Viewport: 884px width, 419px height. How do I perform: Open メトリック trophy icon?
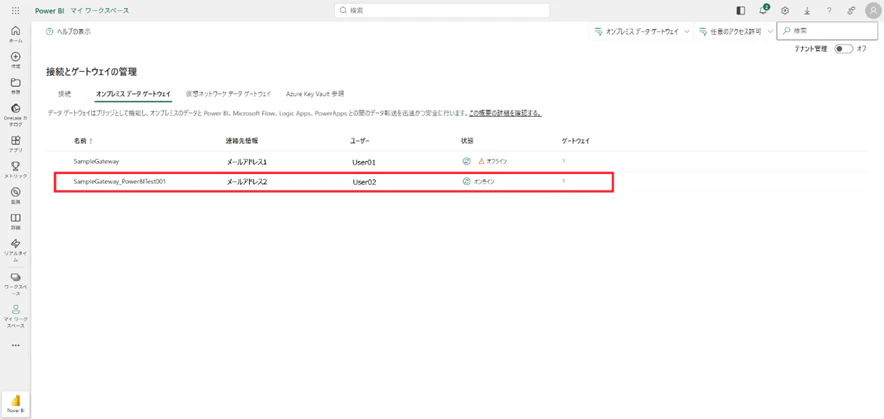(16, 169)
